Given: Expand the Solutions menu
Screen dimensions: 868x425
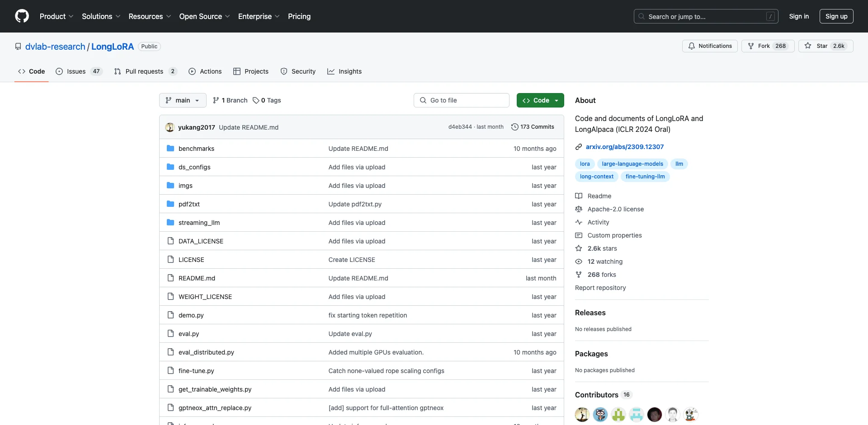Looking at the screenshot, I should [x=101, y=16].
